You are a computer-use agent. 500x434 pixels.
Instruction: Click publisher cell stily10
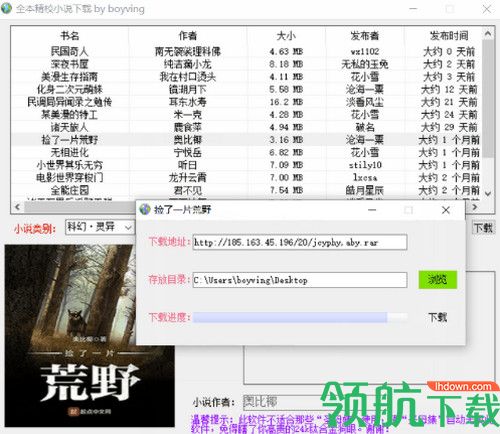click(x=365, y=165)
